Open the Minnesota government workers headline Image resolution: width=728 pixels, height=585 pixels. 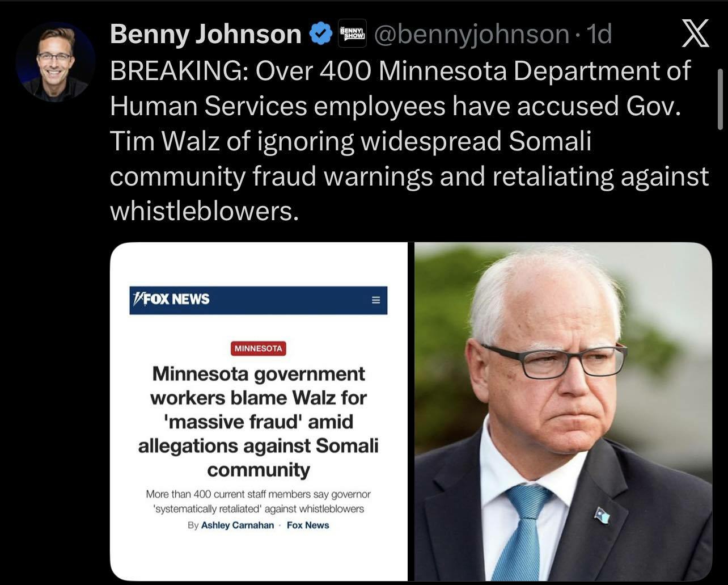[258, 422]
